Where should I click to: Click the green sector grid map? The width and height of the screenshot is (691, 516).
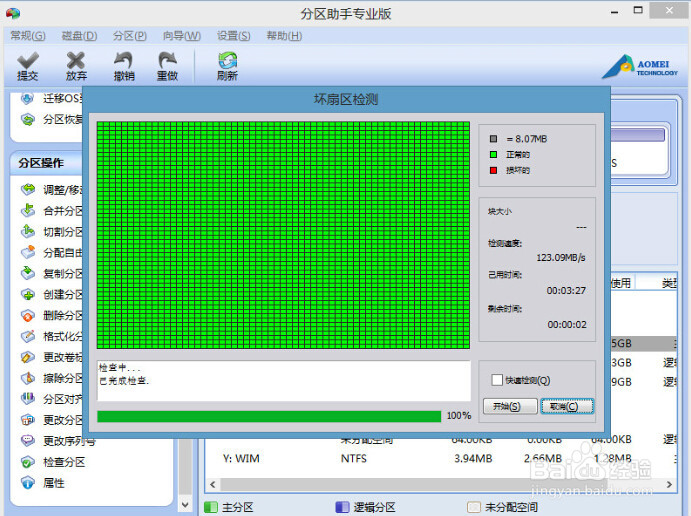[x=283, y=235]
